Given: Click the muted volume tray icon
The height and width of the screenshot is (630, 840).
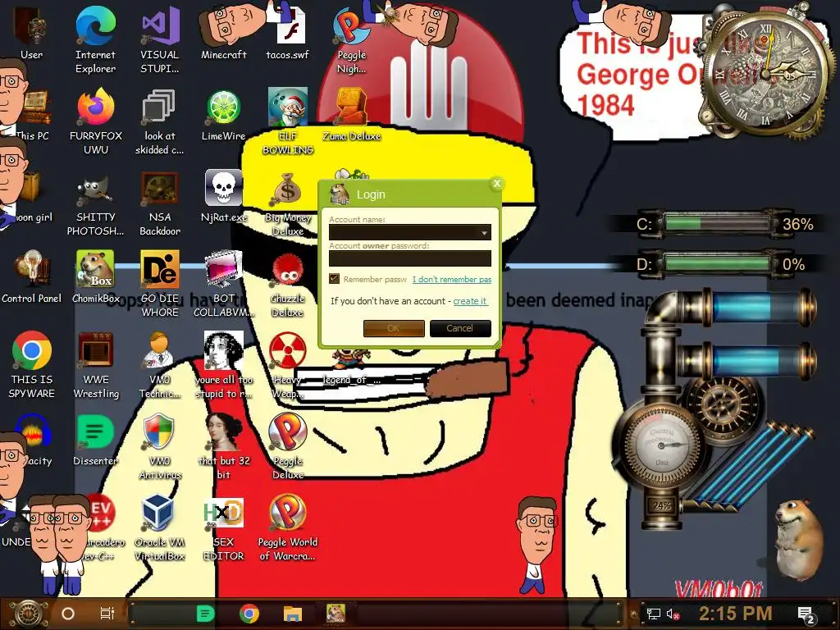Looking at the screenshot, I should (x=673, y=614).
